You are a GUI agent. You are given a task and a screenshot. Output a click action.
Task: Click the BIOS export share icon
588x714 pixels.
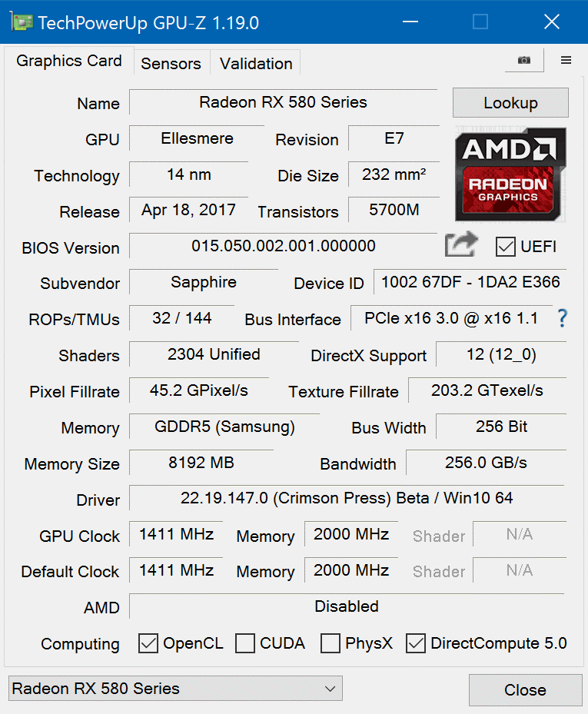(461, 246)
